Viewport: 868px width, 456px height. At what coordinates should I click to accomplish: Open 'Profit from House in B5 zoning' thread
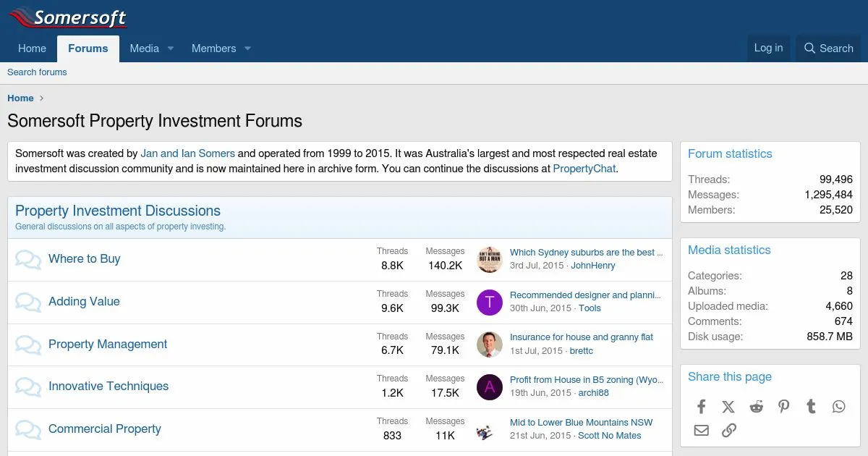pos(587,380)
